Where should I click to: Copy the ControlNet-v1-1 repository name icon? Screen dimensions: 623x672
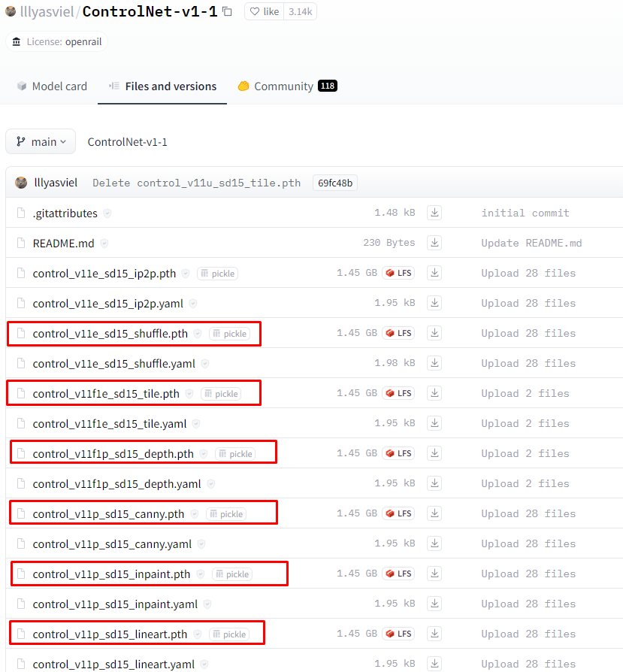click(x=228, y=12)
